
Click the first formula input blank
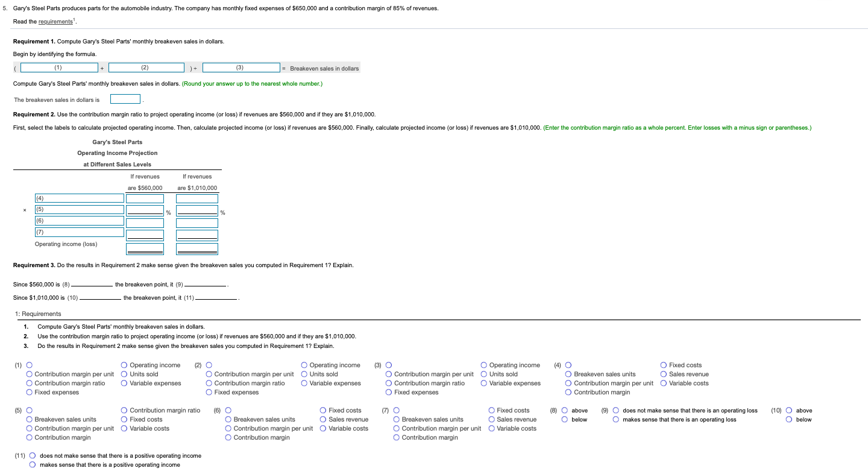click(x=58, y=67)
